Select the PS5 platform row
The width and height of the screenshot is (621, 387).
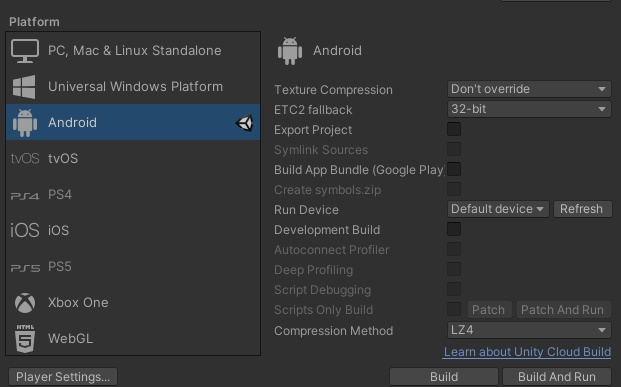coord(133,267)
